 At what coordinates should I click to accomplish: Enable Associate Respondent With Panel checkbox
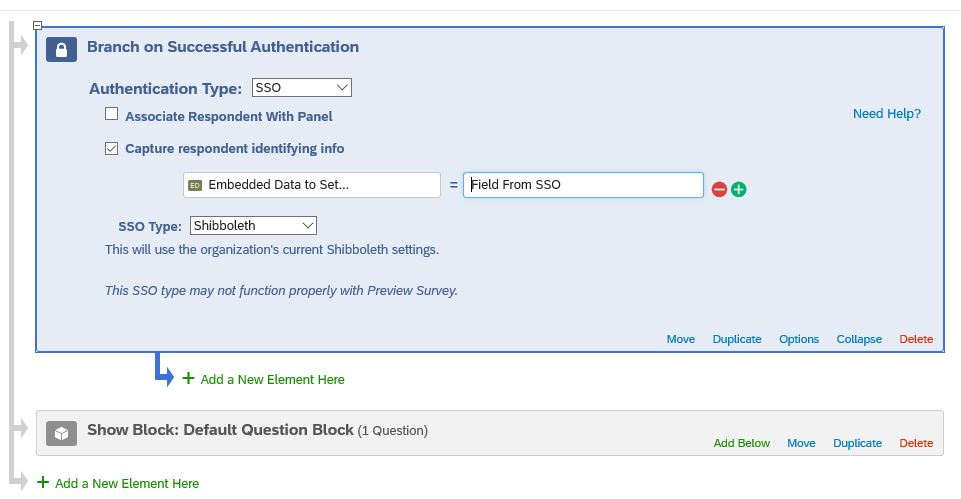(112, 115)
